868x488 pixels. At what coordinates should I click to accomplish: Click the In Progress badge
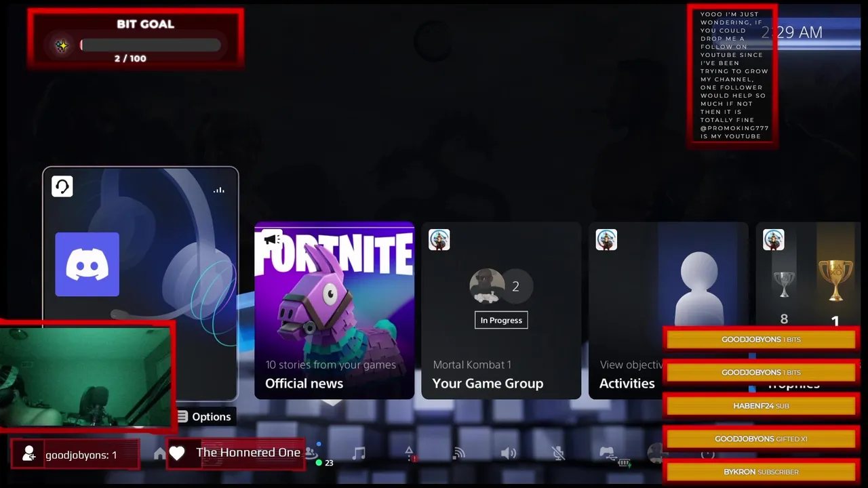coord(501,320)
